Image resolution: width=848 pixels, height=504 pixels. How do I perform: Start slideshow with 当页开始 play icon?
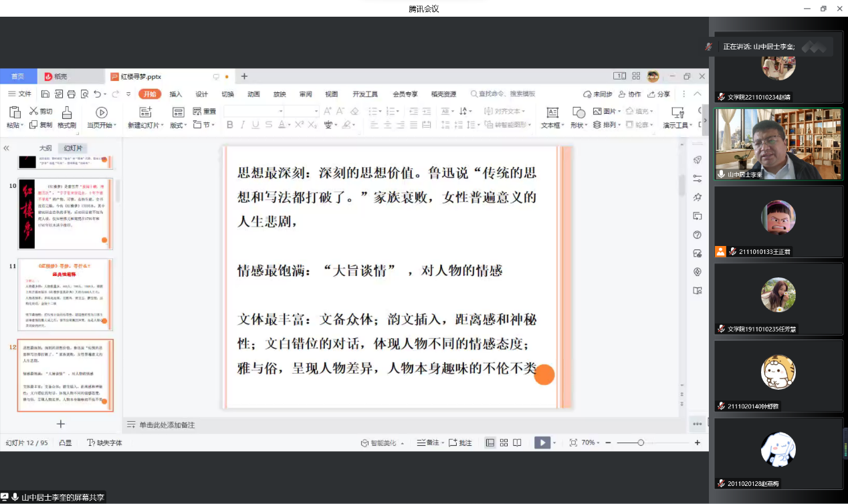tap(102, 112)
